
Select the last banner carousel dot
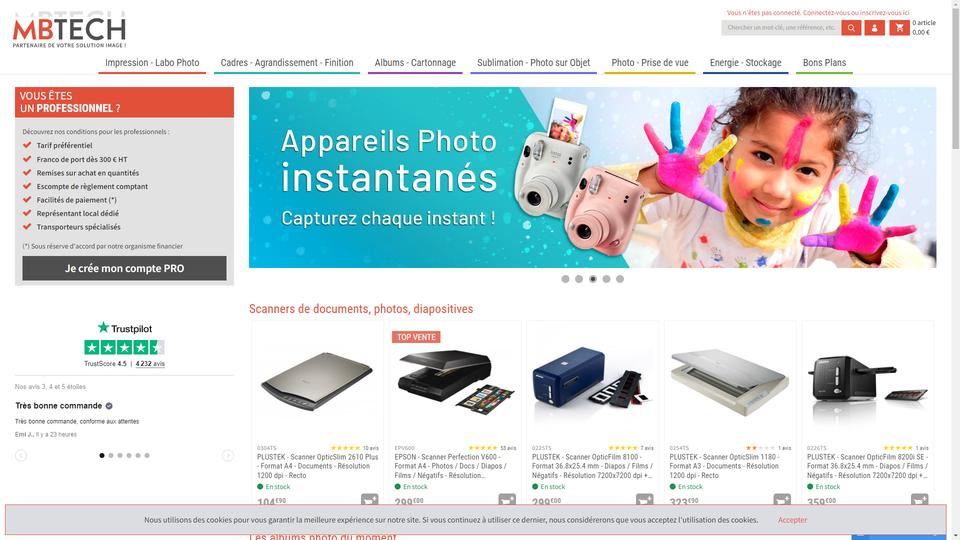[x=620, y=279]
